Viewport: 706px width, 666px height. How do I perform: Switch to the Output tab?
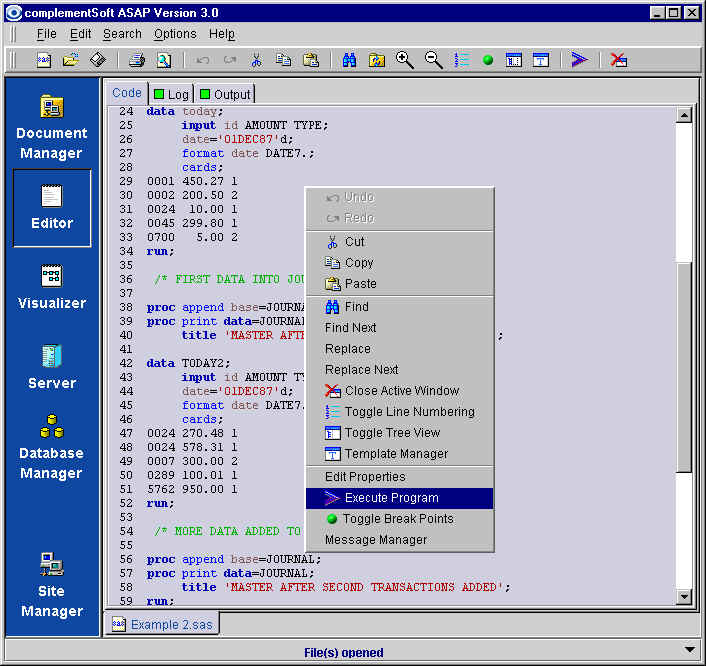coord(225,94)
